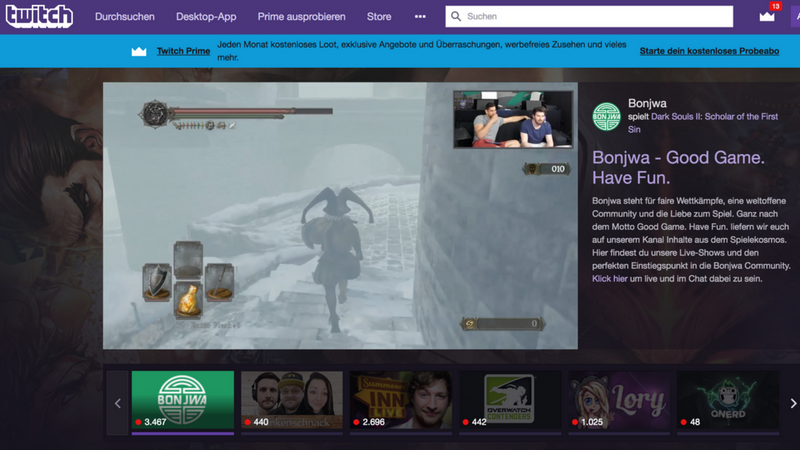
Task: Go to previous carousel streams
Action: click(117, 403)
